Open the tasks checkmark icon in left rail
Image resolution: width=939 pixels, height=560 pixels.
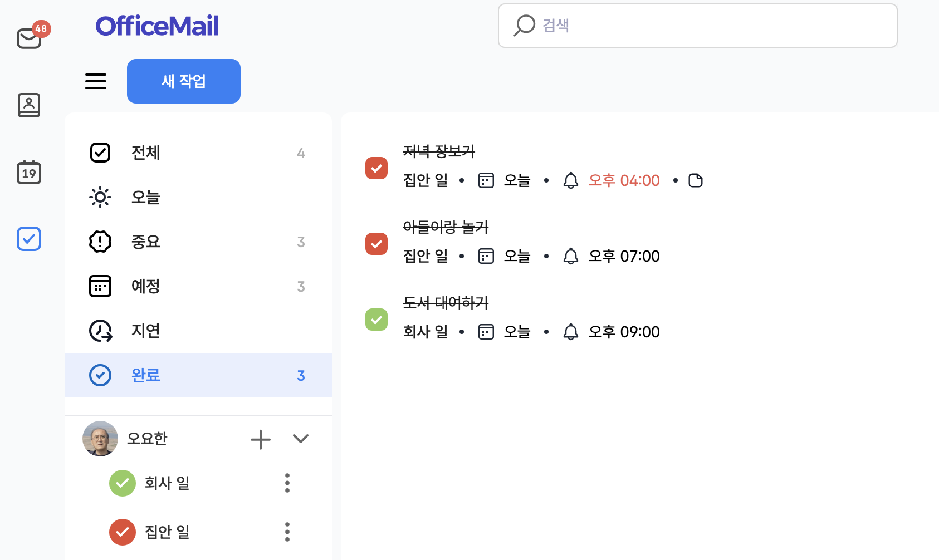click(29, 239)
